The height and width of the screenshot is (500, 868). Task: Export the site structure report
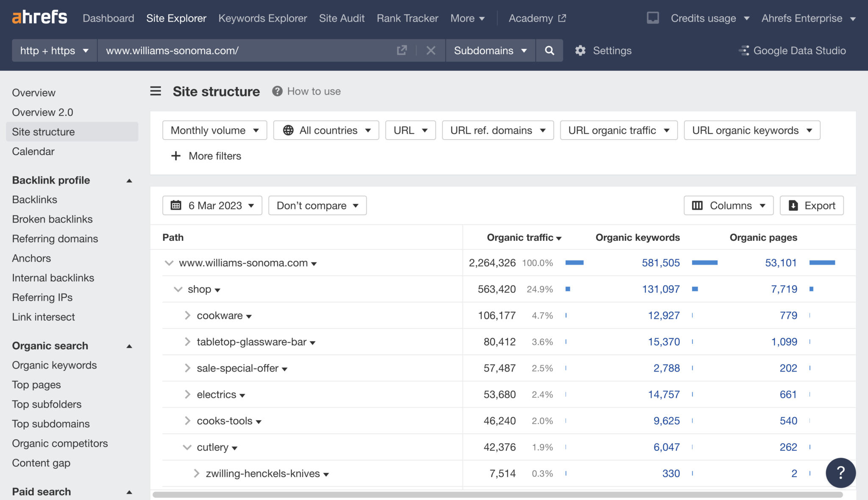(x=811, y=205)
